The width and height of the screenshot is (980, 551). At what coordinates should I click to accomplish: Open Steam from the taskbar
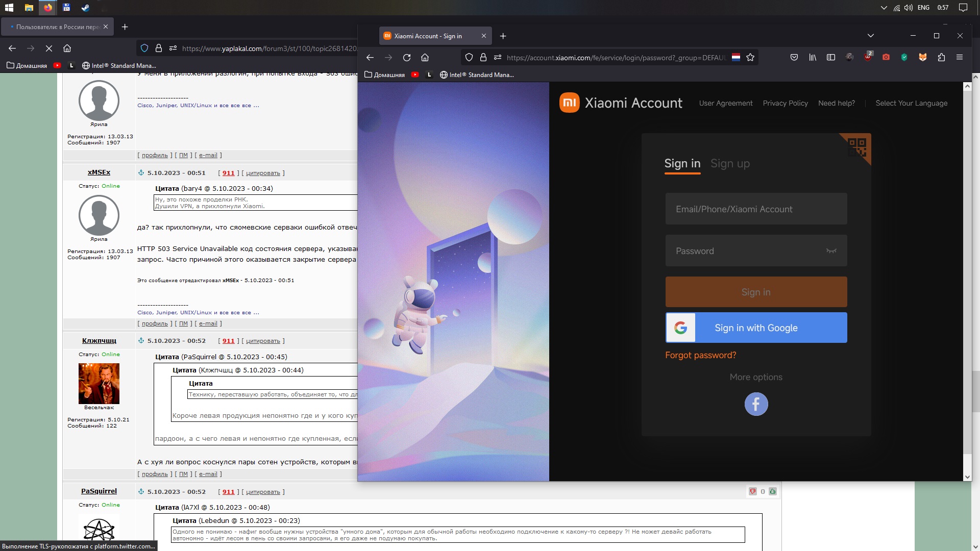pos(85,8)
